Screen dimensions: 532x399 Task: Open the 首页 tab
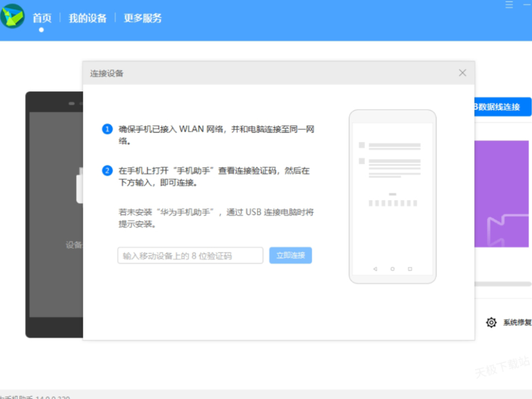pyautogui.click(x=42, y=18)
